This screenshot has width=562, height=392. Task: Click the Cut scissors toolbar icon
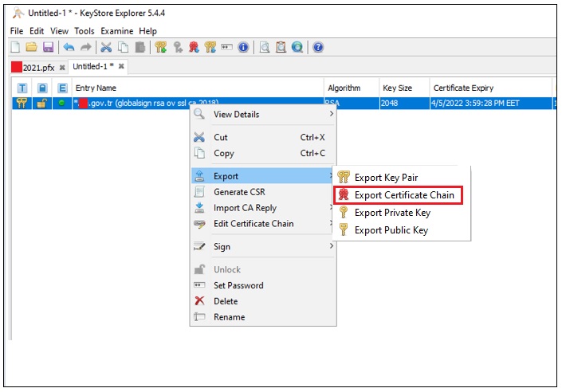(106, 48)
